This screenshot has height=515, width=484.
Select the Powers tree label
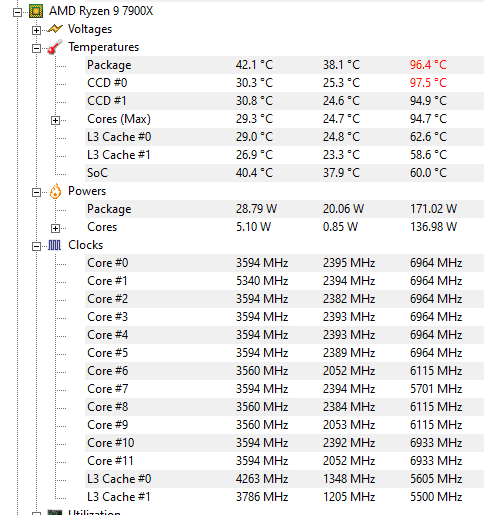(87, 191)
